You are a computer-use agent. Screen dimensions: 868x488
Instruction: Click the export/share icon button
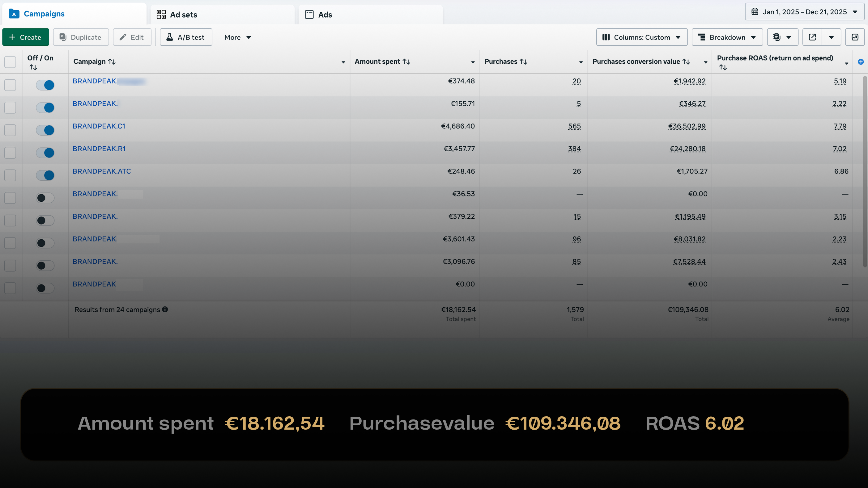point(812,37)
